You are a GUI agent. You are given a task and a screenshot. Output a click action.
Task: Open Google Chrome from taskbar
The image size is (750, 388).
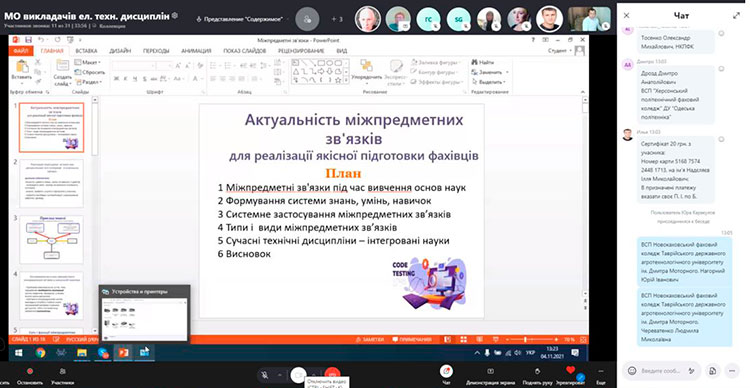(40, 353)
